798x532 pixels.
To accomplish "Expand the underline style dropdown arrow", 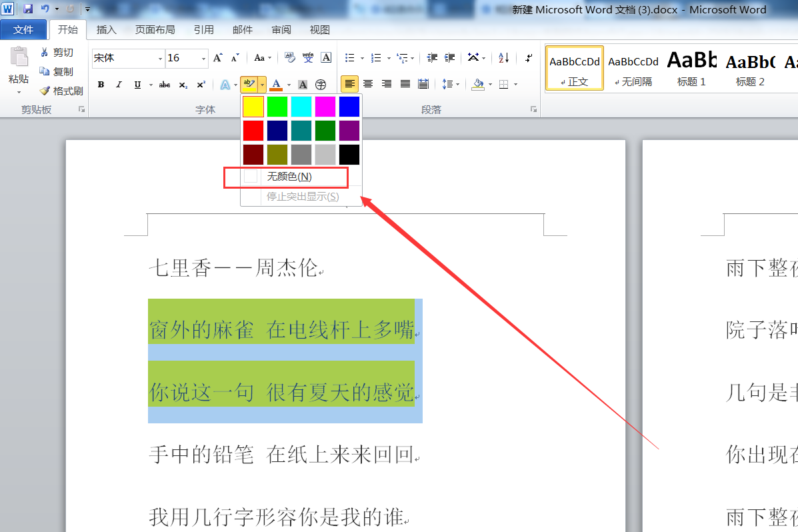I will [151, 85].
